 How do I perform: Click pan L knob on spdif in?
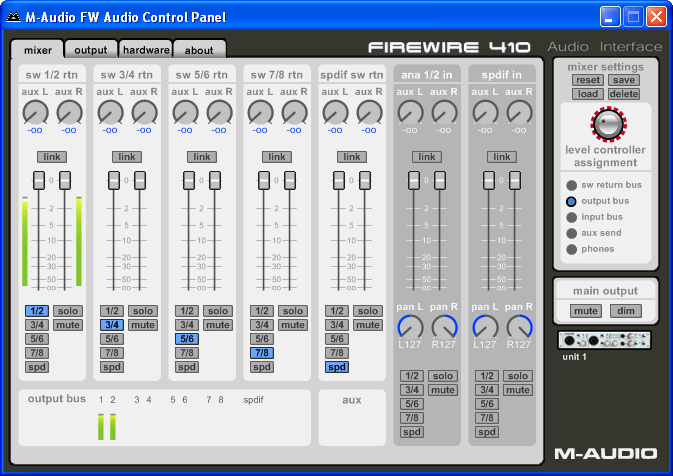pos(485,327)
